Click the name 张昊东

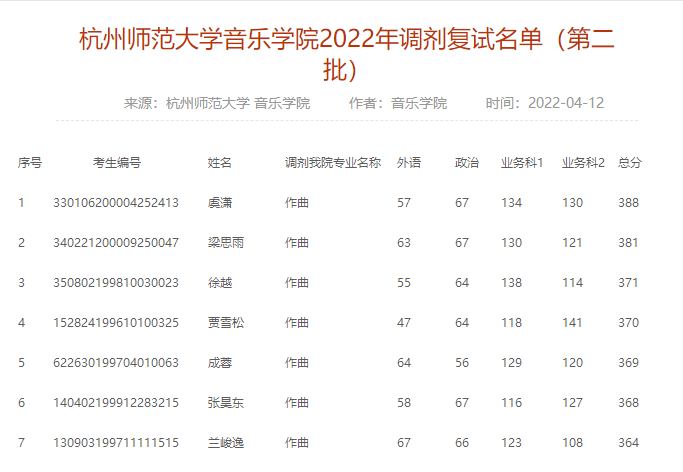[x=226, y=403]
